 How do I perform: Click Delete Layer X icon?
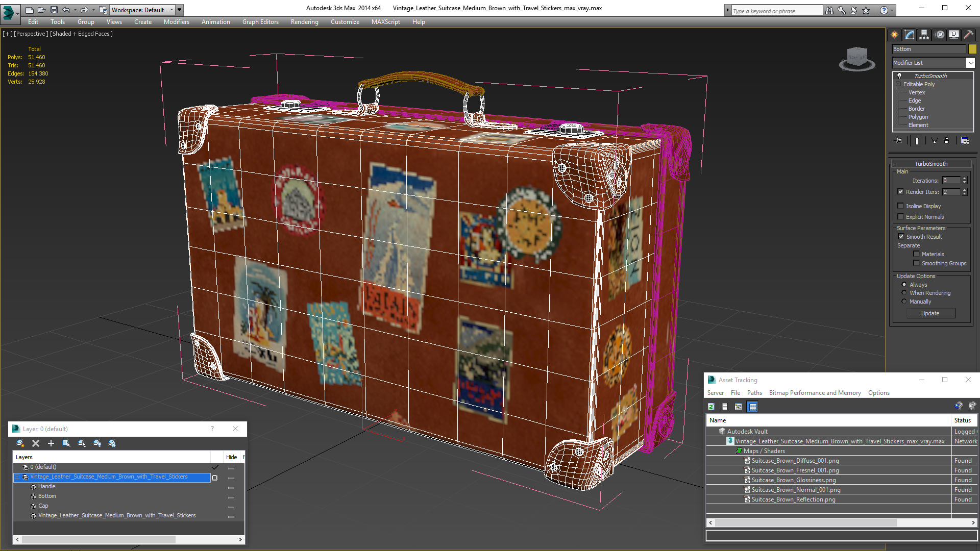click(x=36, y=443)
